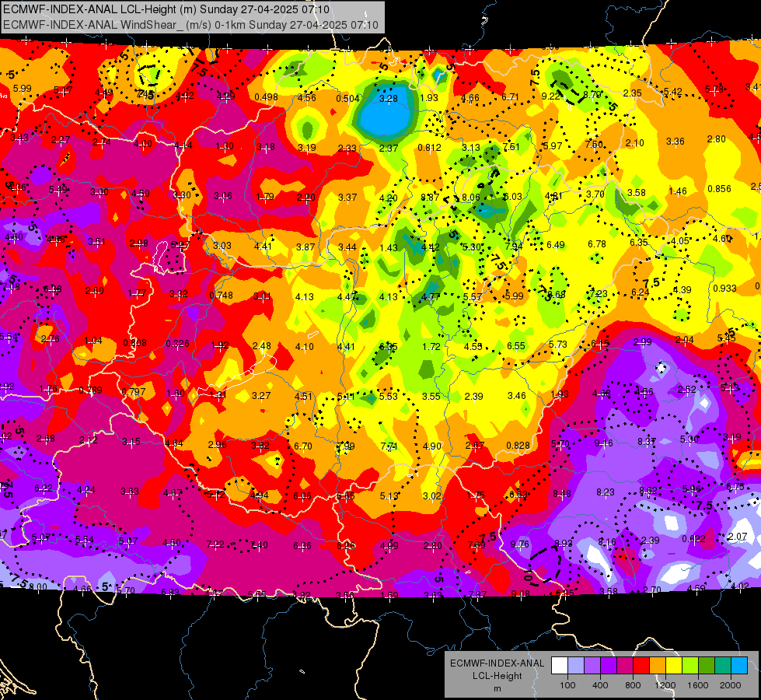761x700 pixels.
Task: Click the wind shear value 6.55
Action: [x=516, y=345]
